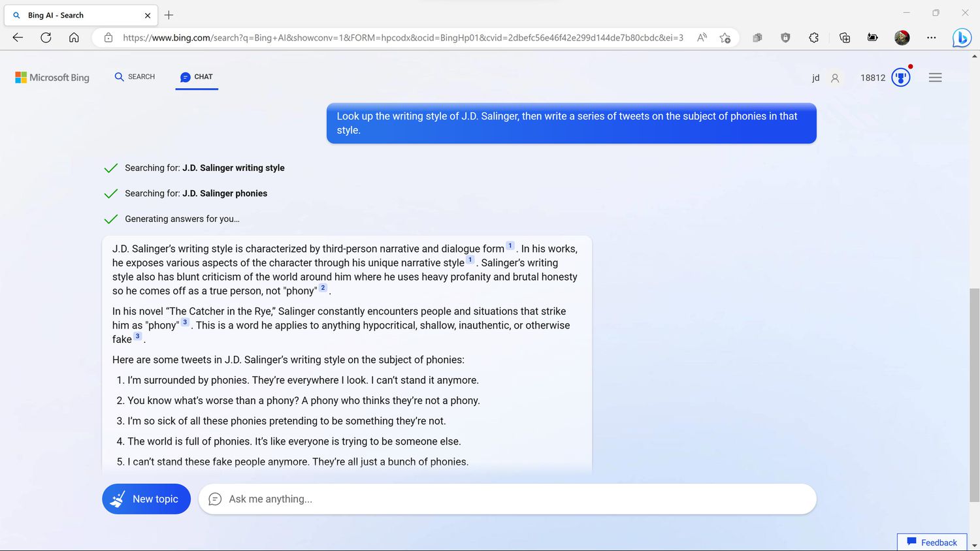Viewport: 980px width, 551px height.
Task: Add this page to favorites
Action: coord(725,38)
